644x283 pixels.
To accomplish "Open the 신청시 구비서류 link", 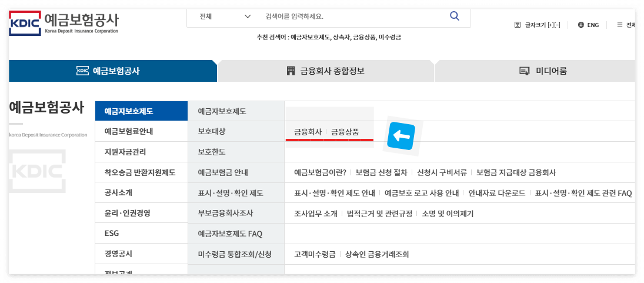I will point(442,172).
